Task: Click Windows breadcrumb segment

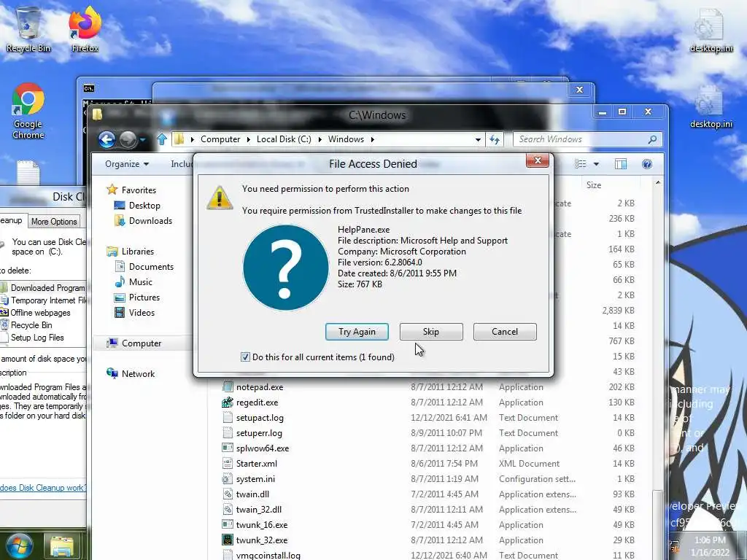Action: pos(346,139)
